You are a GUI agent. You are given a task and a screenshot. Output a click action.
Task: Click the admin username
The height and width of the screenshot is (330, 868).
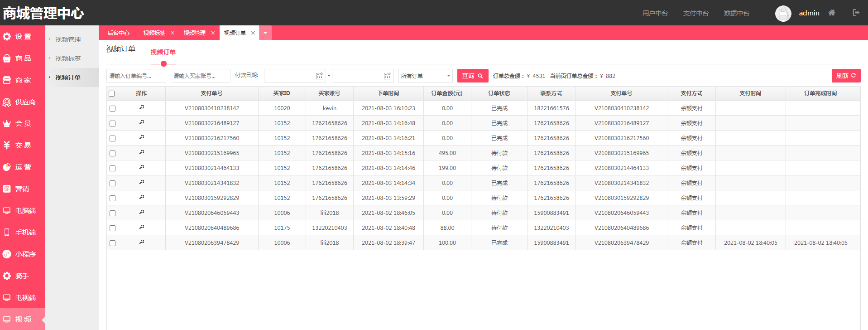tap(809, 13)
